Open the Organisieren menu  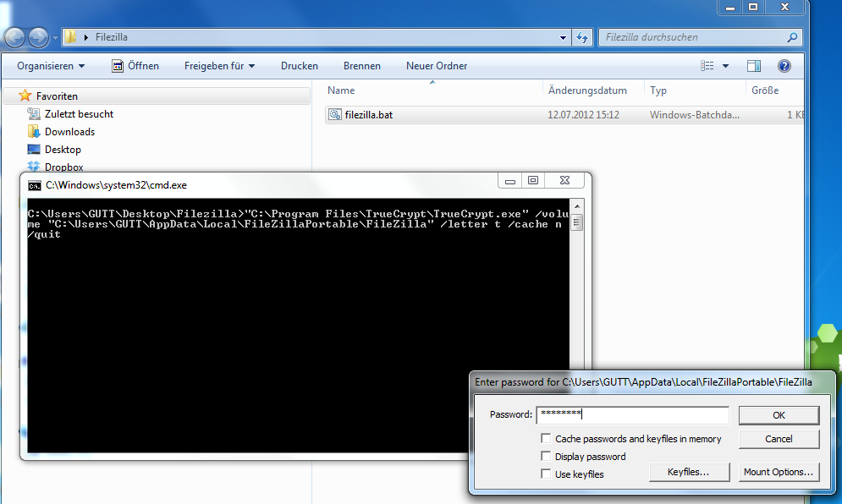pos(51,66)
